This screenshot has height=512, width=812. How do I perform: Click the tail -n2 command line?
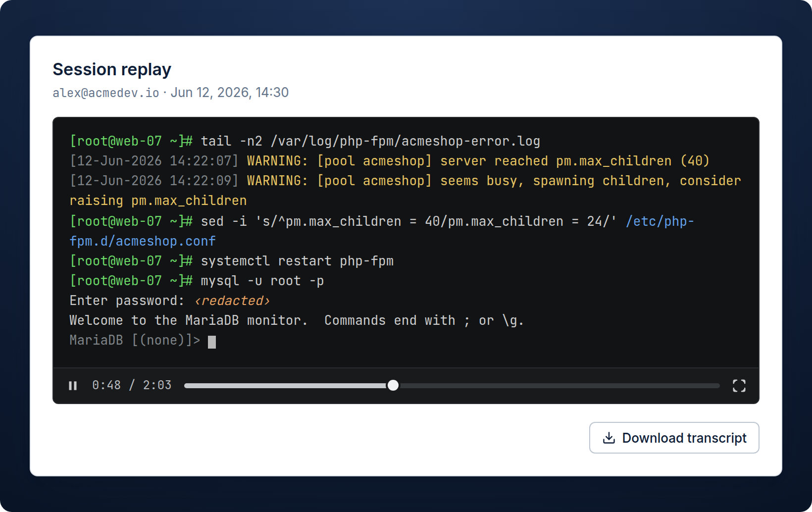point(305,141)
